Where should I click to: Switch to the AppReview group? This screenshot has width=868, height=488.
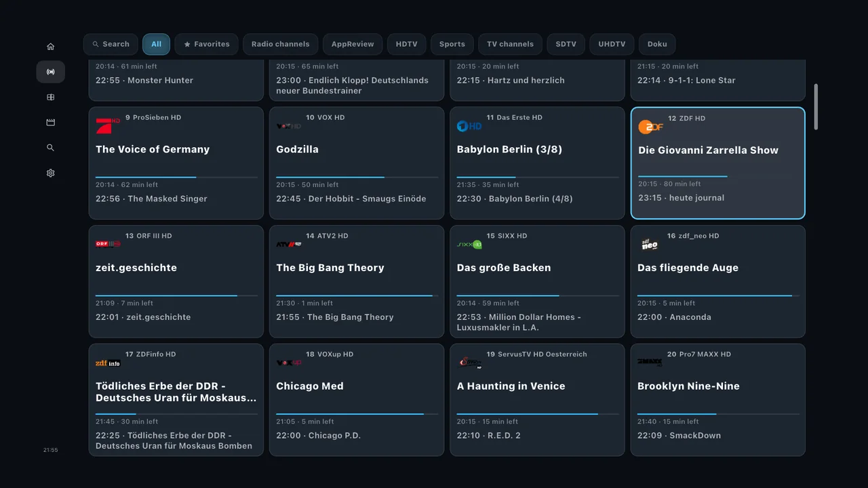click(x=353, y=44)
